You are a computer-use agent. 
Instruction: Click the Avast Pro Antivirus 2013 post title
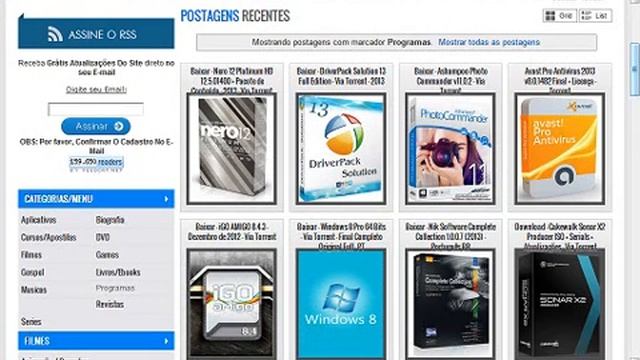click(x=560, y=80)
